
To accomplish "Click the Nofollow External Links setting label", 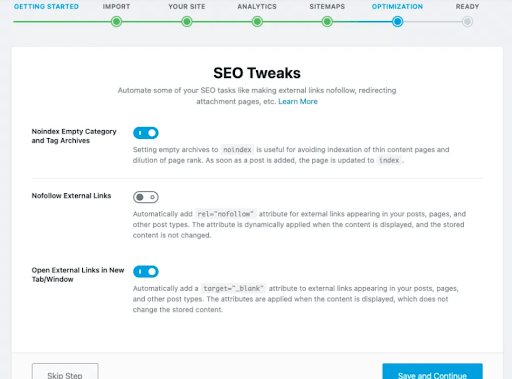I will pos(71,196).
